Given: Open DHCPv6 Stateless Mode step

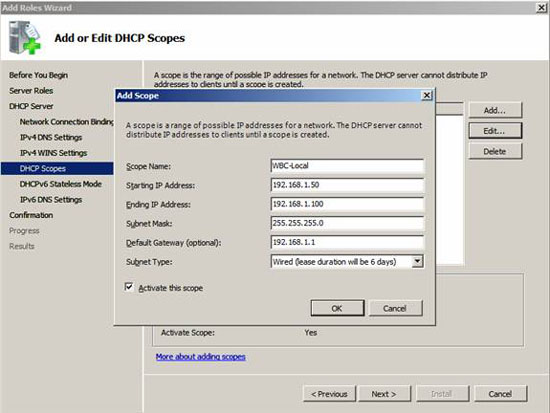Looking at the screenshot, I should (x=61, y=184).
